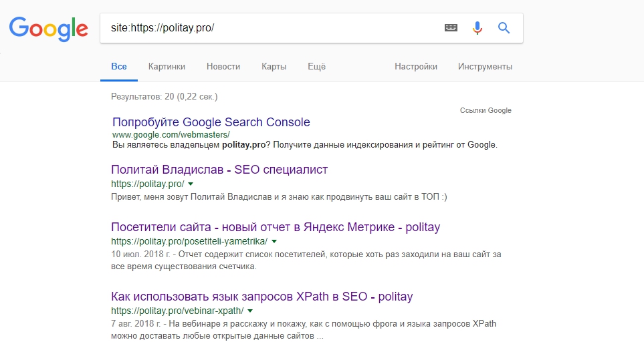Switch to the Картинки tab
The height and width of the screenshot is (350, 644).
pyautogui.click(x=167, y=67)
